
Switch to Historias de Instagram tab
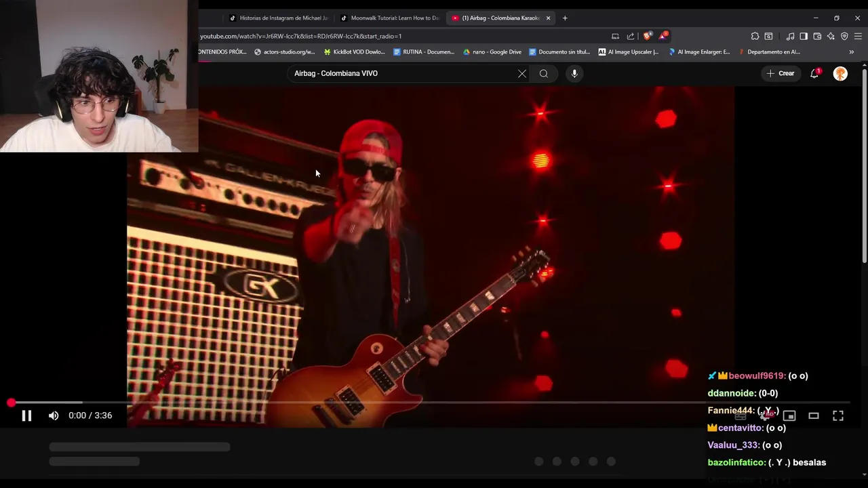[278, 18]
